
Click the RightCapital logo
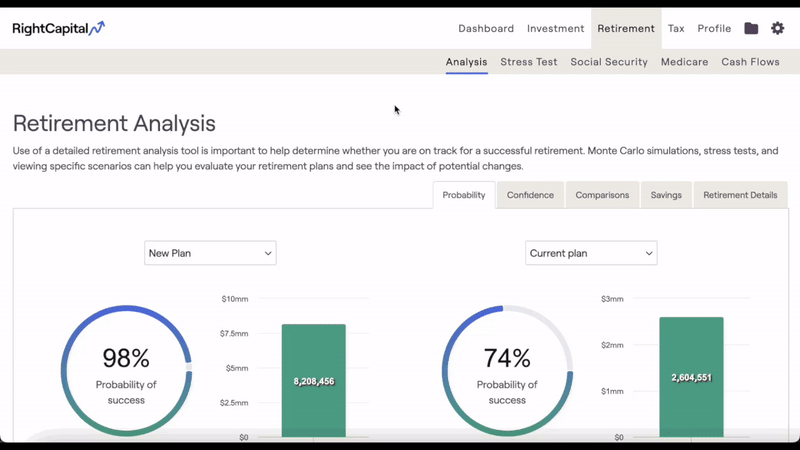(58, 29)
